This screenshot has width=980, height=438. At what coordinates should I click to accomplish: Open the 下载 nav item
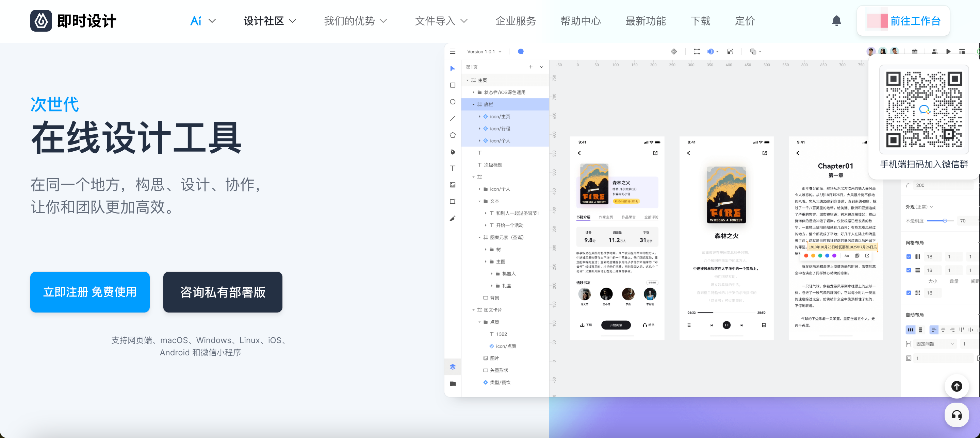(x=700, y=21)
